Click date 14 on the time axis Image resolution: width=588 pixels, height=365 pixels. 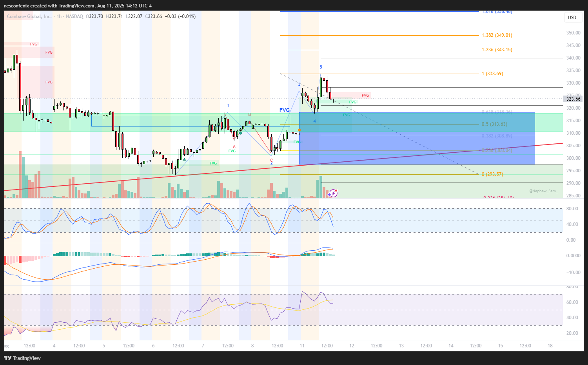tap(451, 346)
